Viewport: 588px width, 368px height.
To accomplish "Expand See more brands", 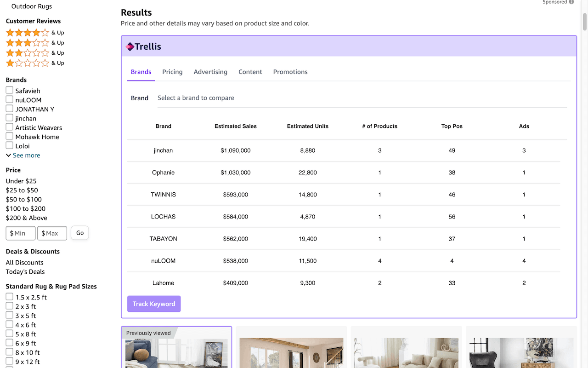I will (23, 155).
